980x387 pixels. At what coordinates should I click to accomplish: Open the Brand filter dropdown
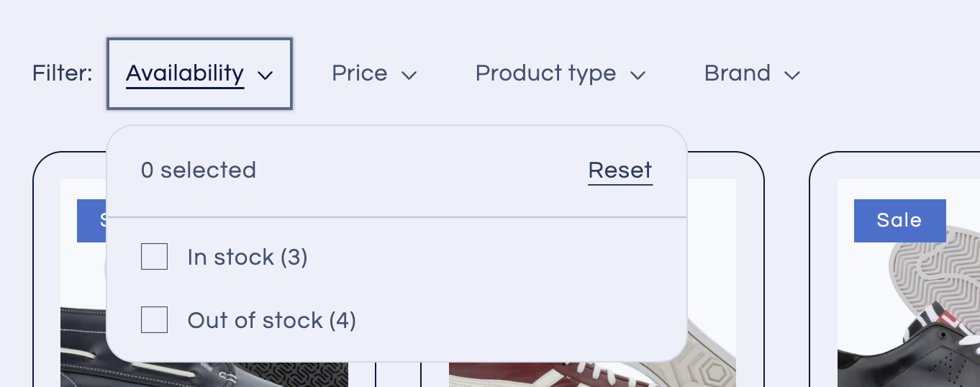click(738, 73)
